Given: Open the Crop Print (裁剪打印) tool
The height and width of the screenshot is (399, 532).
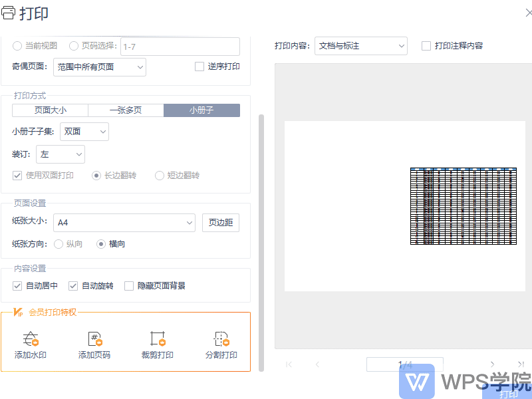Looking at the screenshot, I should click(158, 339).
